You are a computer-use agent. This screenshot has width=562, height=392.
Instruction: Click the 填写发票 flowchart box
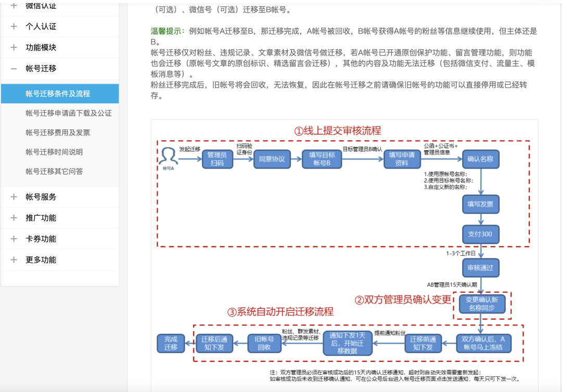tap(480, 204)
